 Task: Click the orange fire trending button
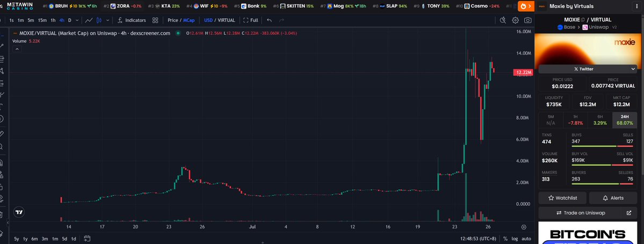(526, 6)
